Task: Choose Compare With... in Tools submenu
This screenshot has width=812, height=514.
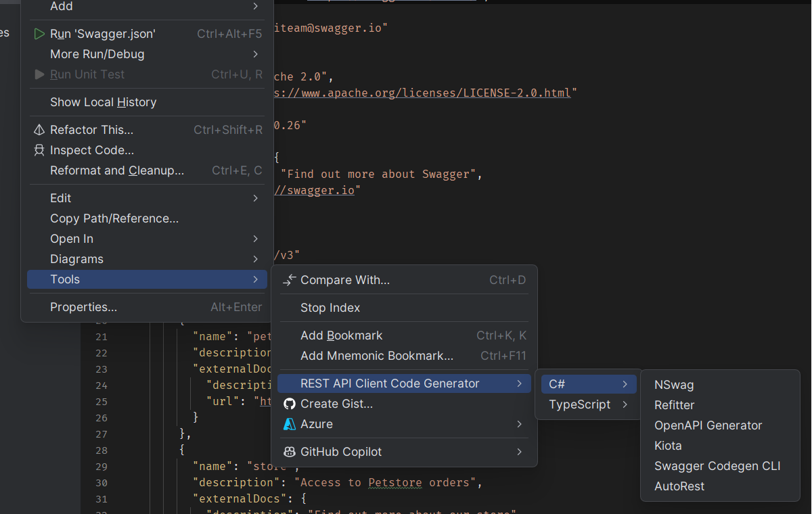Action: coord(405,280)
